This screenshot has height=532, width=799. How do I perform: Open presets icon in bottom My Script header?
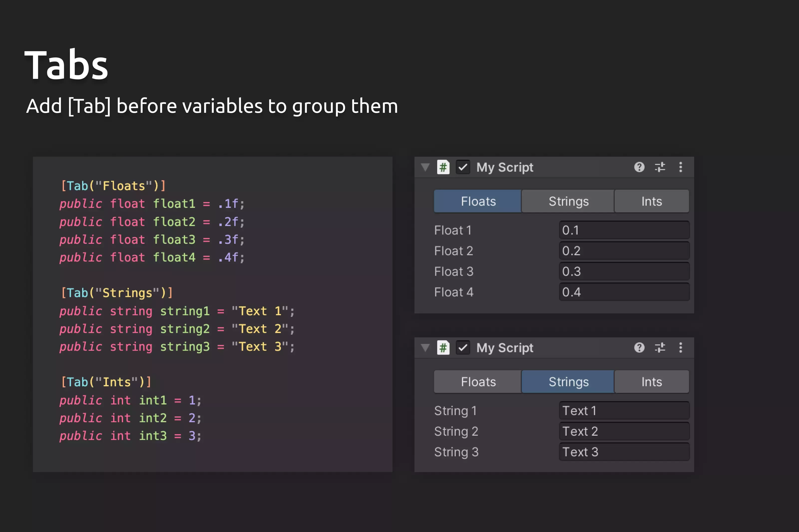click(x=660, y=347)
